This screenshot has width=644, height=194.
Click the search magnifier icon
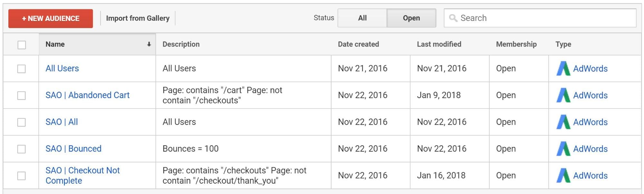pos(453,18)
